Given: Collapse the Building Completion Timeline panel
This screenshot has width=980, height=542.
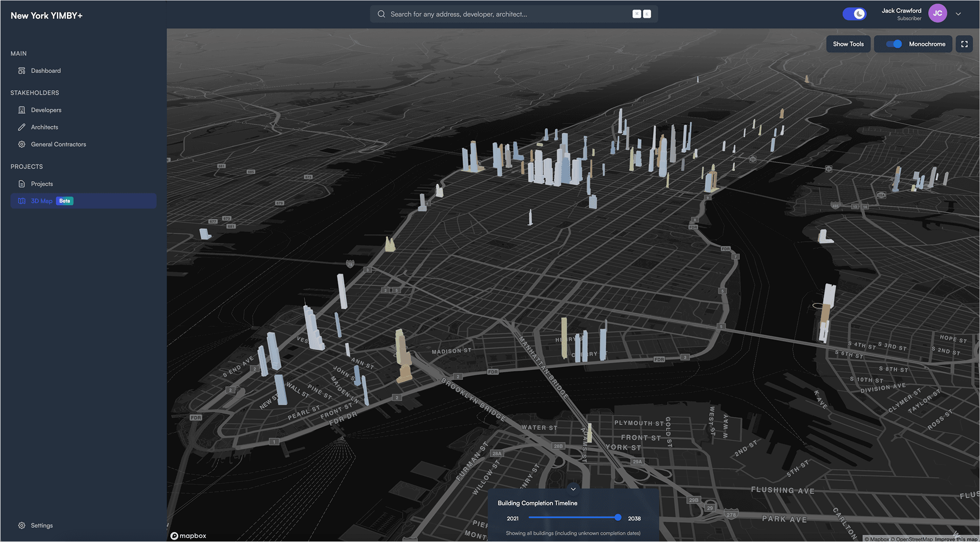Looking at the screenshot, I should tap(573, 489).
